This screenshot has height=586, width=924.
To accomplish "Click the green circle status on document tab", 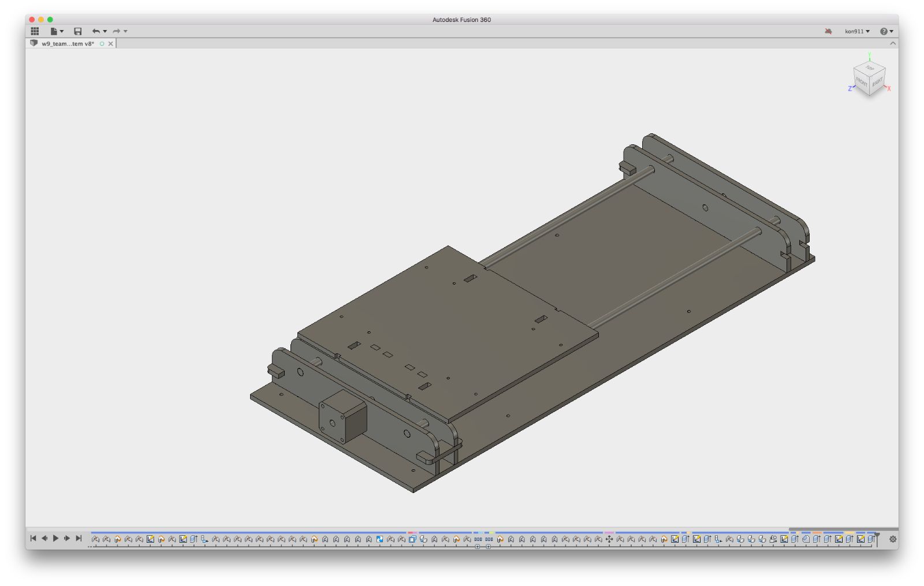I will click(102, 44).
